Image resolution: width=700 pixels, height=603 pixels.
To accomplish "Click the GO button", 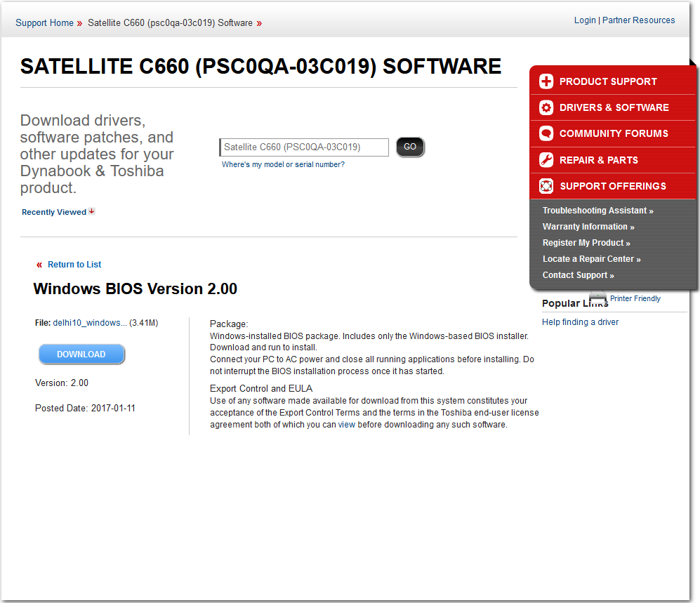I will pyautogui.click(x=410, y=147).
